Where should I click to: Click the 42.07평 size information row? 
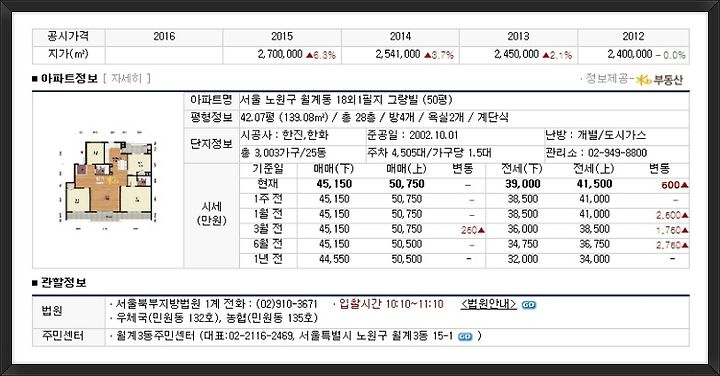[375, 118]
